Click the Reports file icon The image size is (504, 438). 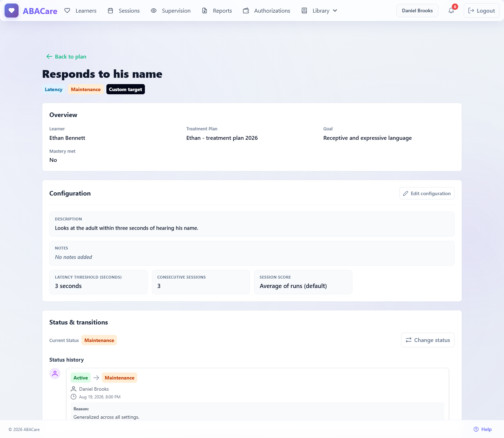point(205,11)
